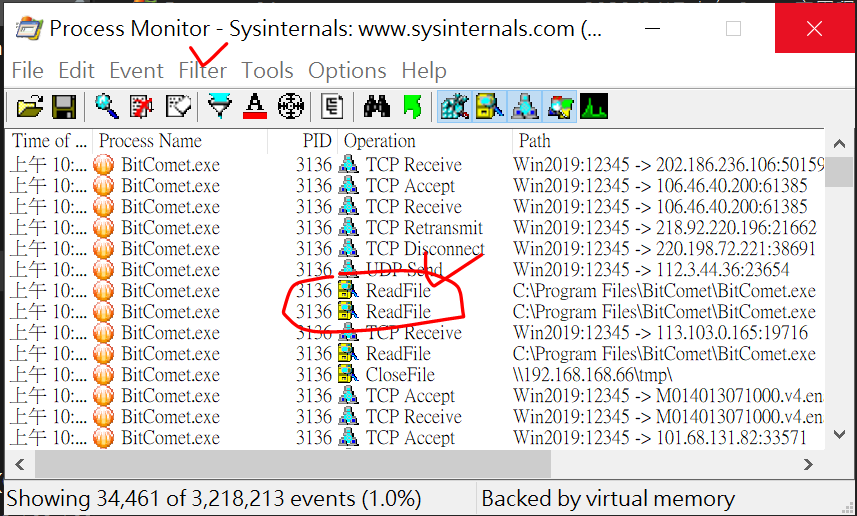857x516 pixels.
Task: Click the horizontal scrollbar right arrow
Action: pos(808,465)
